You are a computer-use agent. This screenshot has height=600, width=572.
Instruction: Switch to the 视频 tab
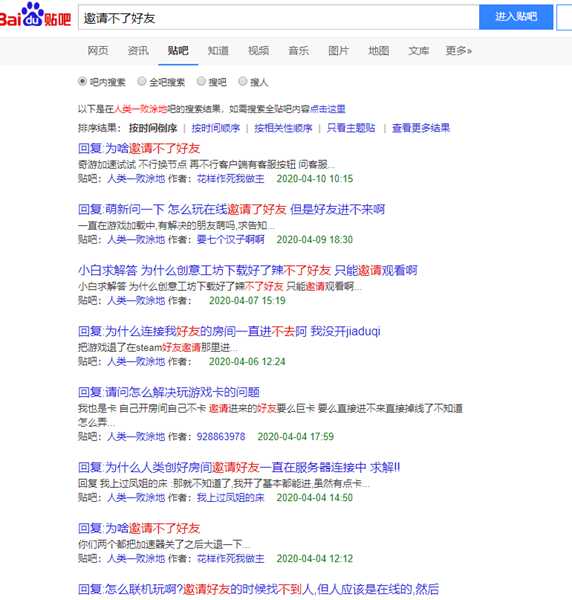(x=258, y=51)
